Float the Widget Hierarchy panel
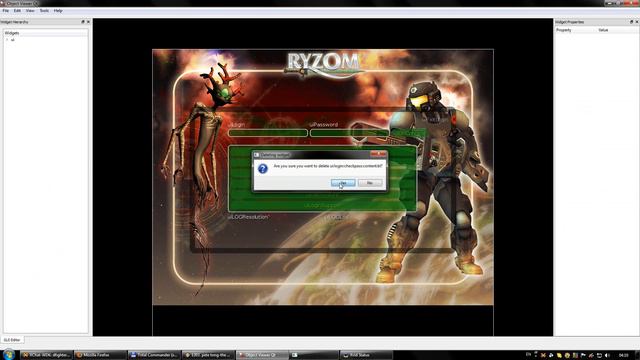Screen dimensions: 640x360 click(x=83, y=22)
